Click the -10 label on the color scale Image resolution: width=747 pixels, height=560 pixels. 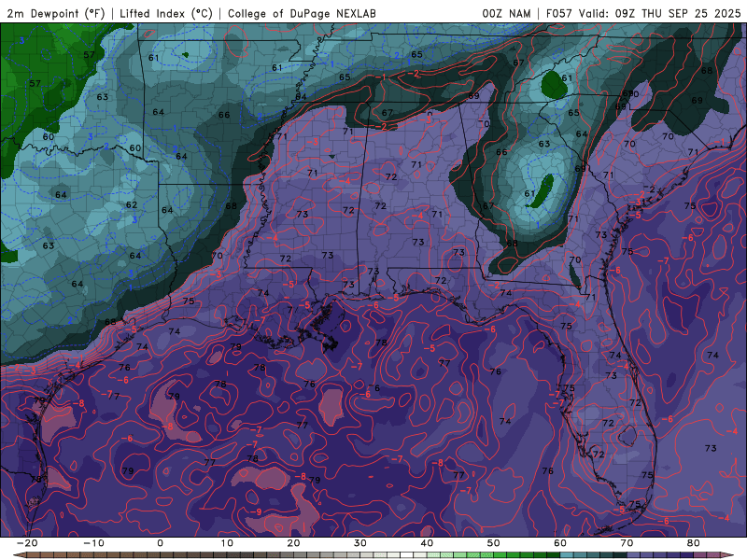tap(93, 543)
